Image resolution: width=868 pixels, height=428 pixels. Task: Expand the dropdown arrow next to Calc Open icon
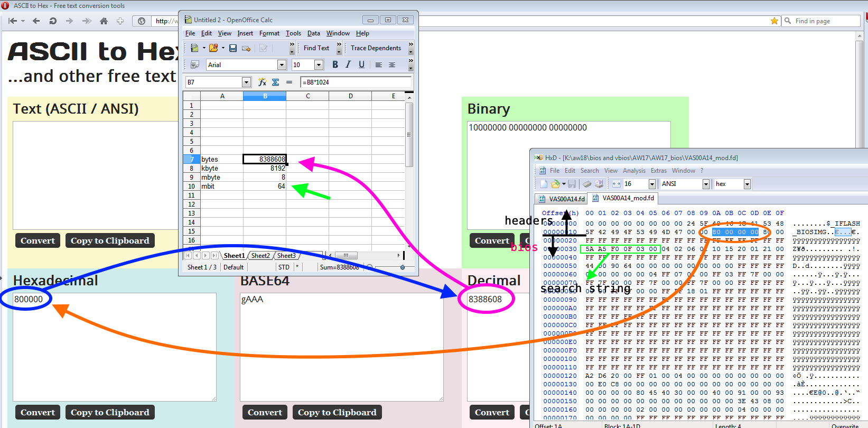tap(223, 48)
